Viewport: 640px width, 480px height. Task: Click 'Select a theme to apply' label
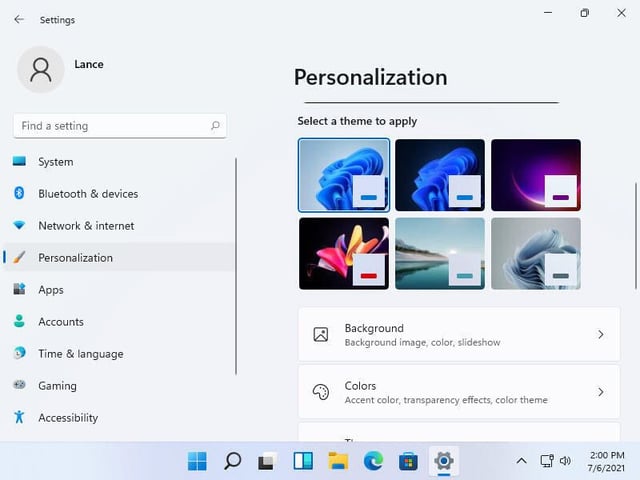click(357, 121)
